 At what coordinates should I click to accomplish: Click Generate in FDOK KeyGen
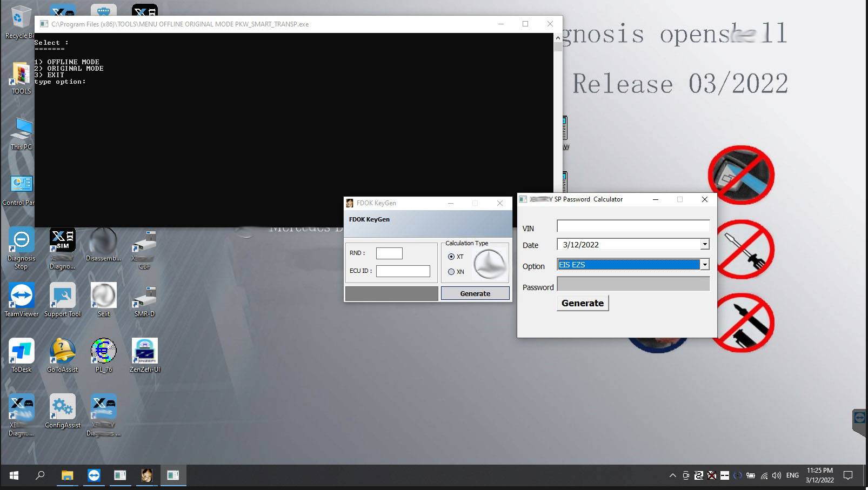tap(475, 293)
